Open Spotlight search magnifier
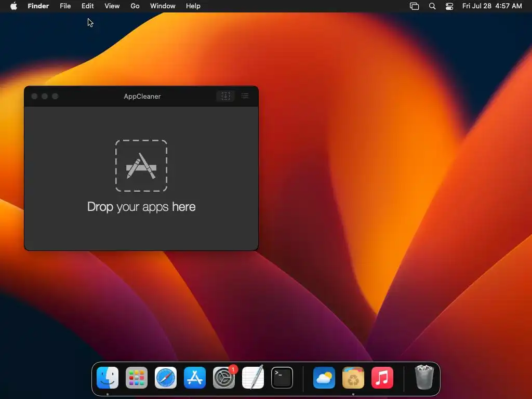This screenshot has height=399, width=532. pos(432,6)
